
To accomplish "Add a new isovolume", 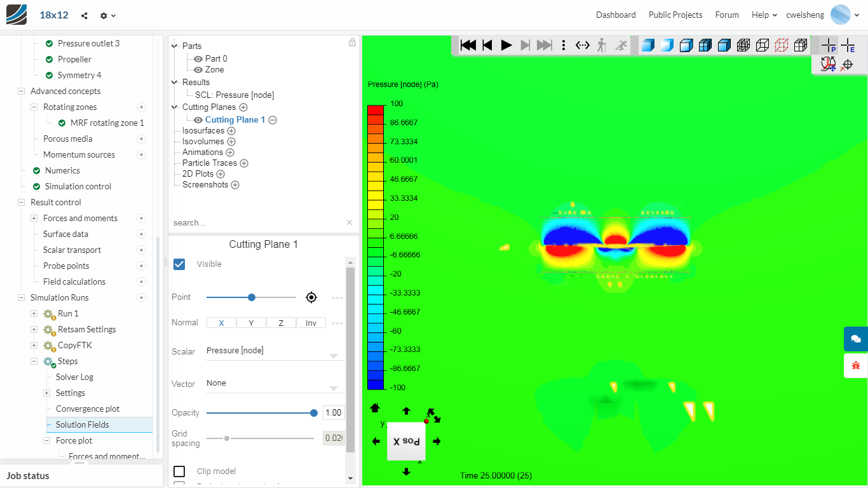I will pyautogui.click(x=231, y=142).
